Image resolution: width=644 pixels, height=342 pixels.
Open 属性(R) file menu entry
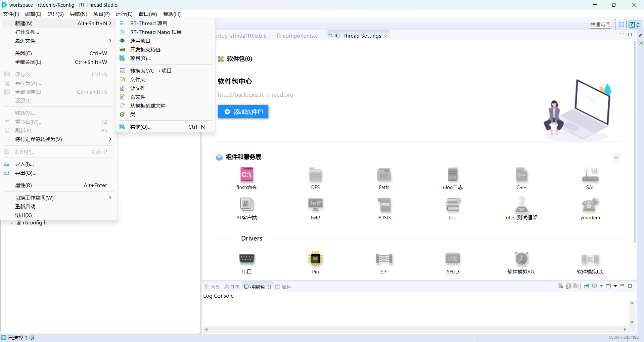pos(59,185)
